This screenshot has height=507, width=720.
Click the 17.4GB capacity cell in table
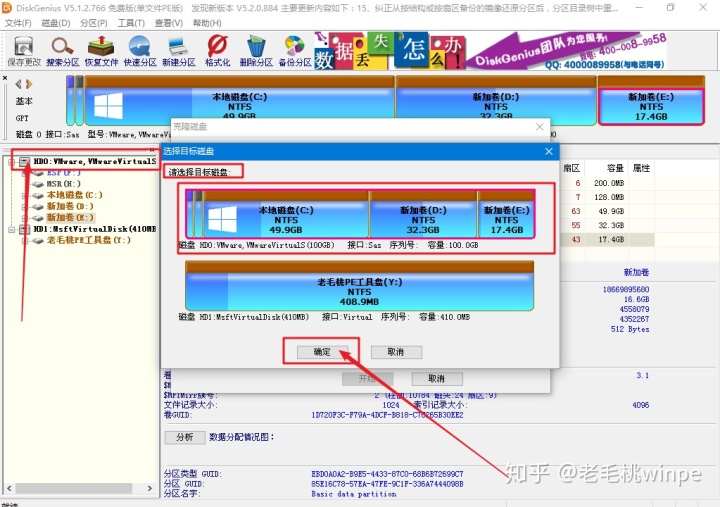click(610, 240)
